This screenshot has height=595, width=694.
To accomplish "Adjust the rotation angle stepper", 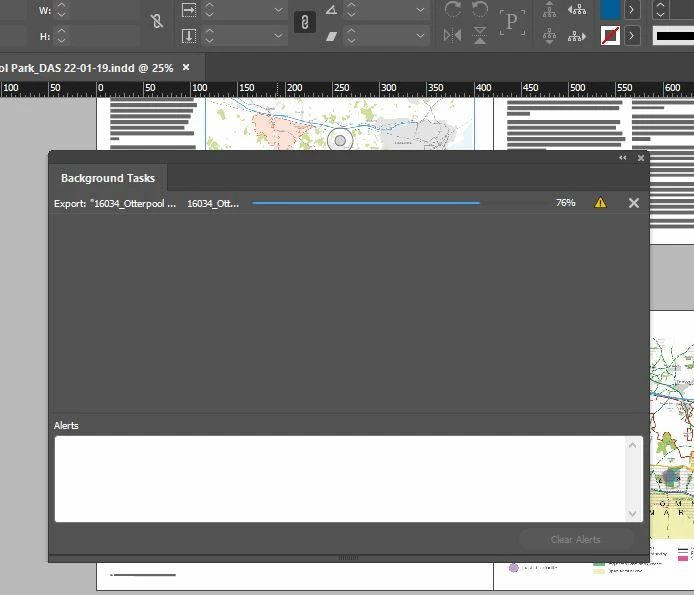I will (351, 10).
